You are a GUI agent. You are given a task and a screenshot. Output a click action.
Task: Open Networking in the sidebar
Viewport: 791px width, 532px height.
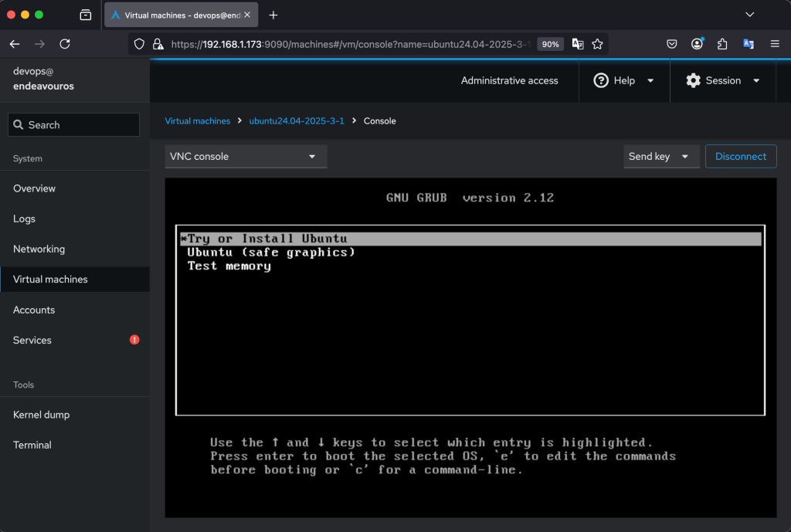39,249
